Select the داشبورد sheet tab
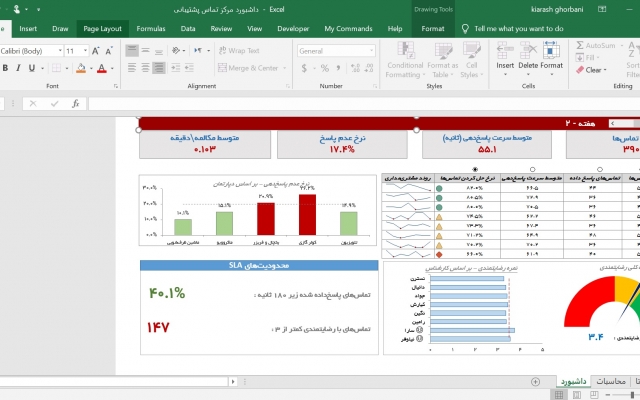 tap(573, 381)
